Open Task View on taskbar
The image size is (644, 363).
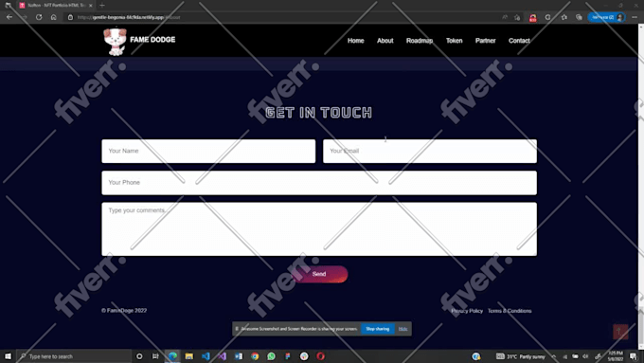click(x=155, y=356)
